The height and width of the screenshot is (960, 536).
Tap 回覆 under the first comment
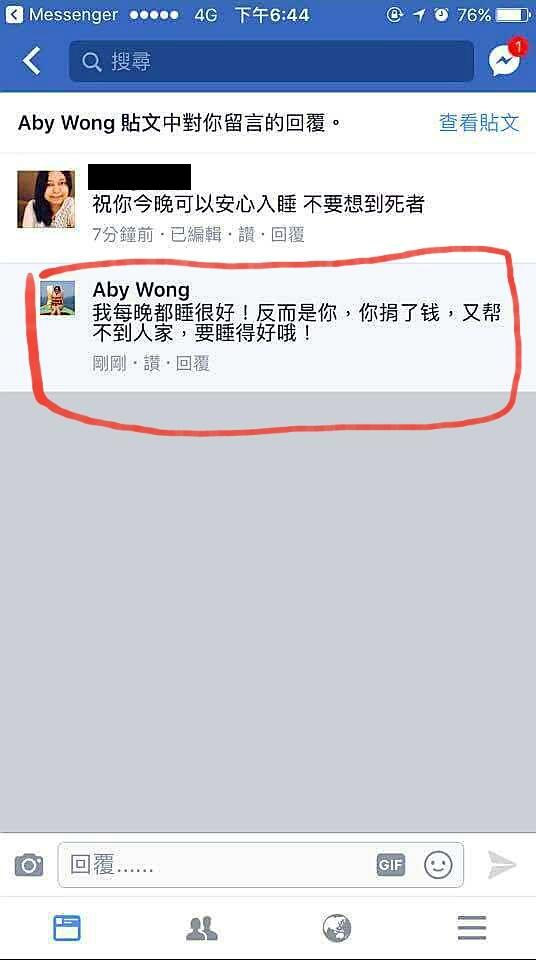[x=287, y=234]
